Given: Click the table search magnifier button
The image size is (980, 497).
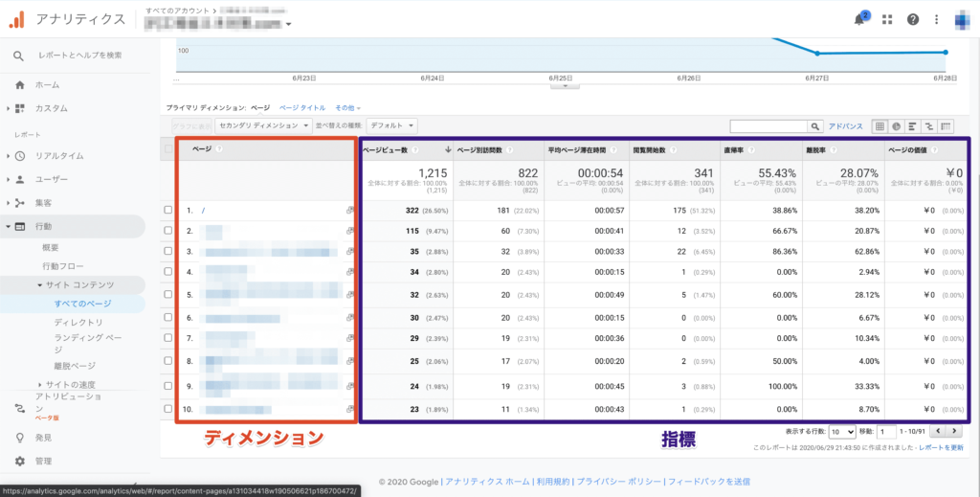Looking at the screenshot, I should (x=814, y=125).
